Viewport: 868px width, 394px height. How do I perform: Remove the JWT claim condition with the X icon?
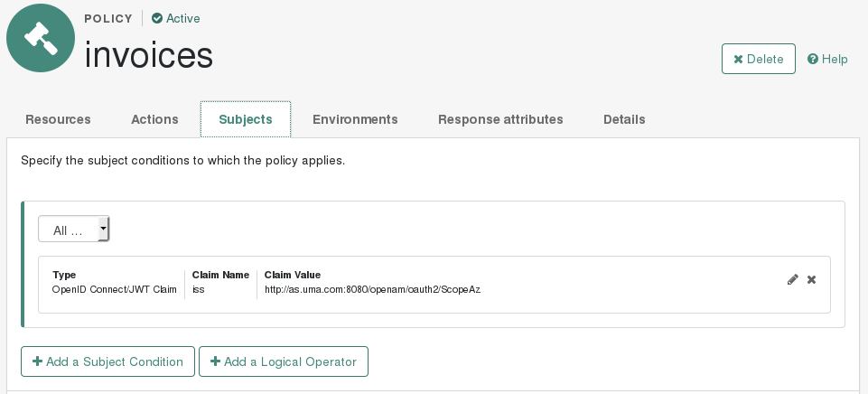click(812, 280)
